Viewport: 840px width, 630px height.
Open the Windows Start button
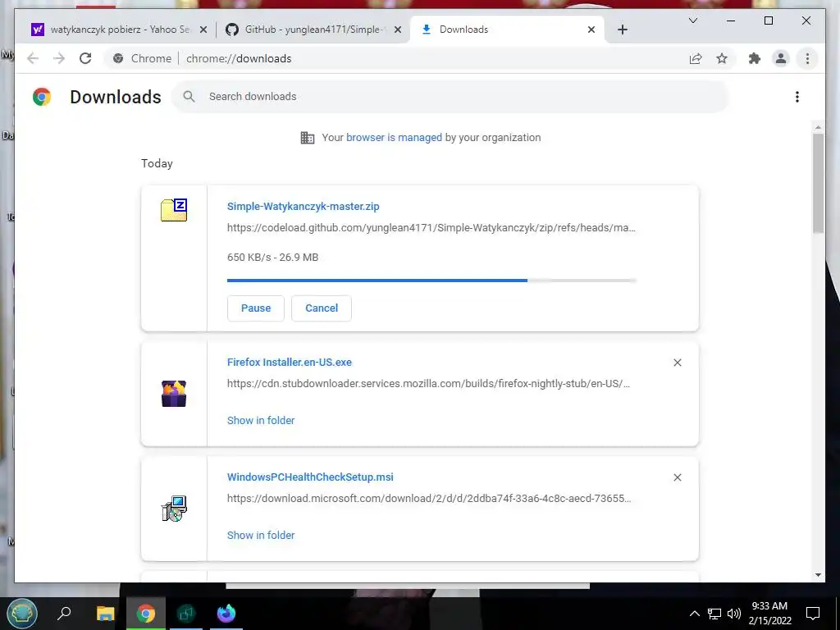click(22, 614)
